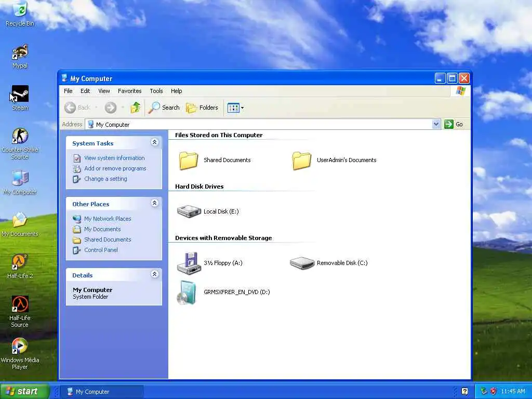Open the Recycle Bin desktop icon
This screenshot has width=532, height=399.
(x=20, y=14)
